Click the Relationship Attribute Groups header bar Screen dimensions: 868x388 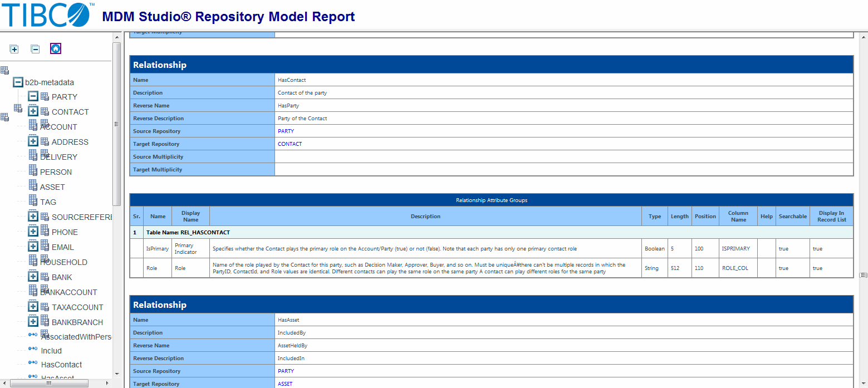pos(492,200)
